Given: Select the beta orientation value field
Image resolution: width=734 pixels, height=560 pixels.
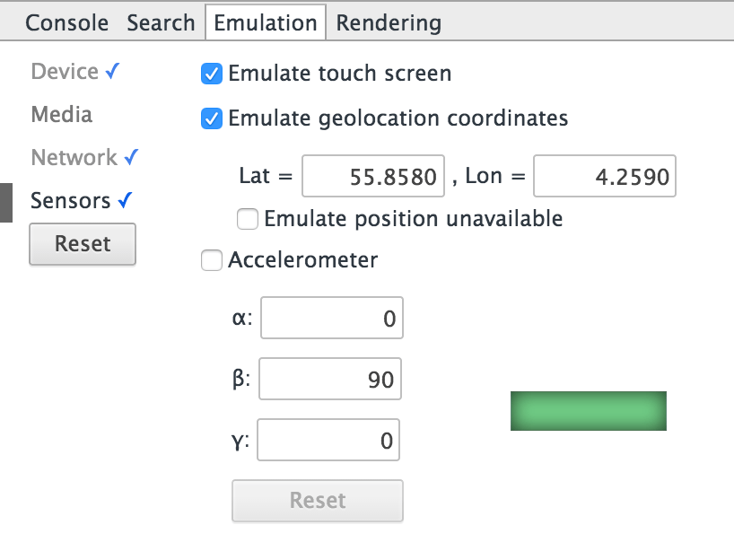Looking at the screenshot, I should point(329,379).
